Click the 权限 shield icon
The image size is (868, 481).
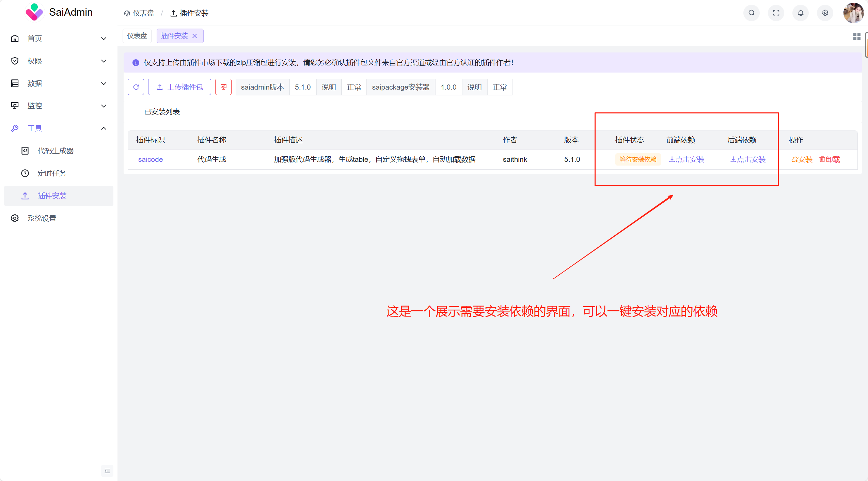(x=15, y=61)
